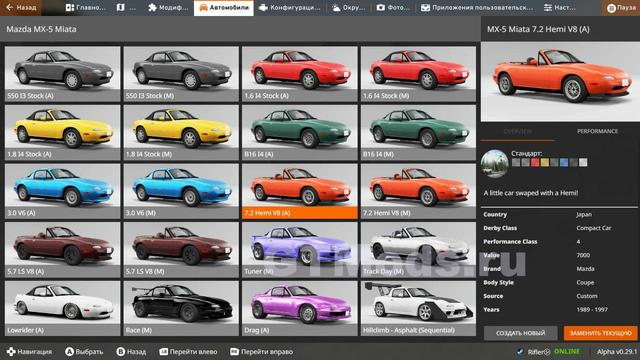The image size is (640, 360).
Task: Select the red 1.6 I4 Stock (M) car
Action: (x=418, y=74)
